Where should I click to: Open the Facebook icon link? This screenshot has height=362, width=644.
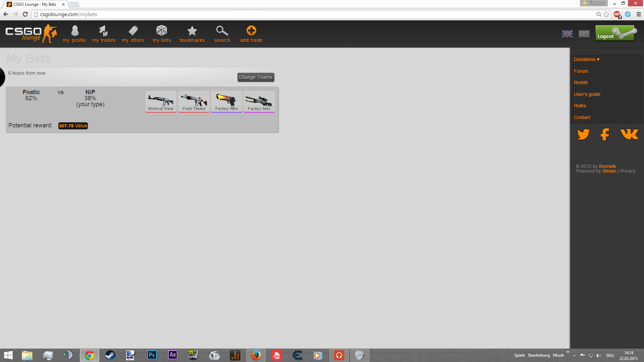pyautogui.click(x=605, y=134)
